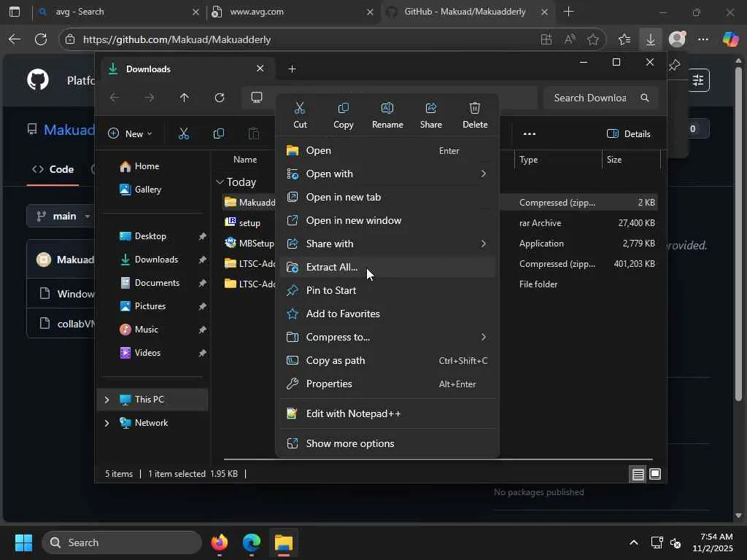Click the Search Downloads field
The height and width of the screenshot is (560, 747).
[589, 98]
